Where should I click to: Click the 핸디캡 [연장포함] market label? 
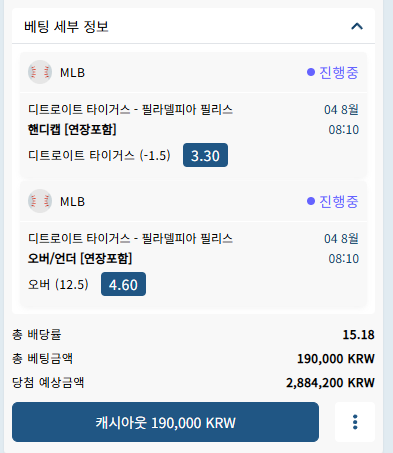point(72,129)
